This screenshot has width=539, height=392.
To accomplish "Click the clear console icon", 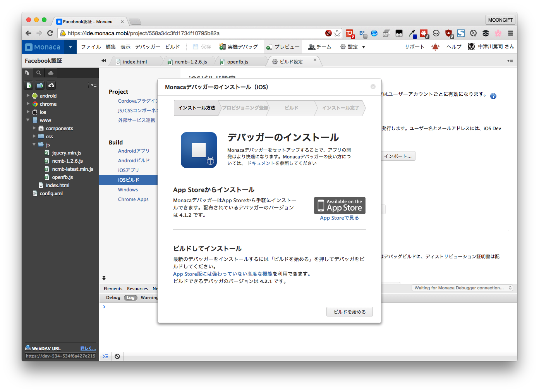I will coord(117,356).
